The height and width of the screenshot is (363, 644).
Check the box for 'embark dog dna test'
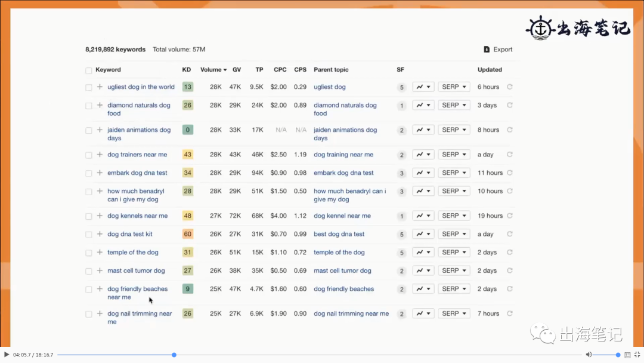click(x=89, y=173)
